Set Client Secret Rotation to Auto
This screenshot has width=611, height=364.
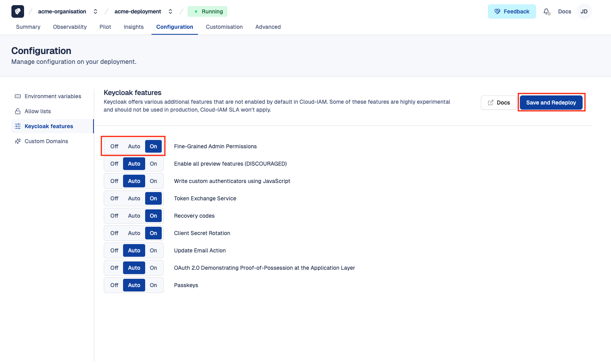pos(134,233)
